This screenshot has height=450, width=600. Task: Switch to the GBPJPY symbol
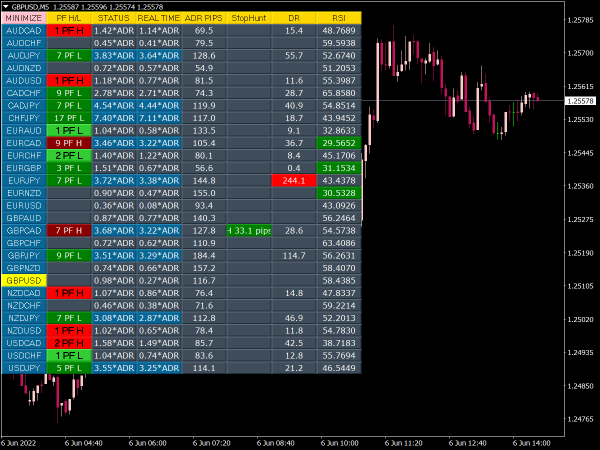click(24, 256)
